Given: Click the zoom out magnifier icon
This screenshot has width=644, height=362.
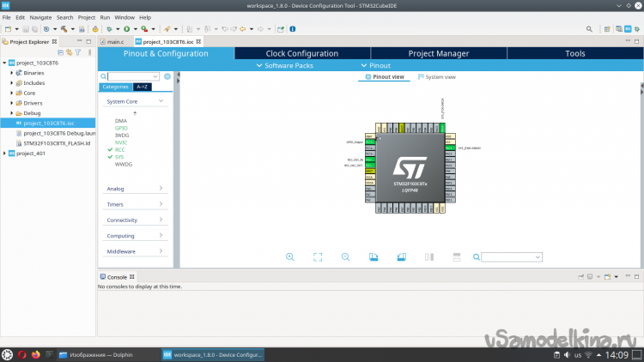Looking at the screenshot, I should click(x=345, y=256).
